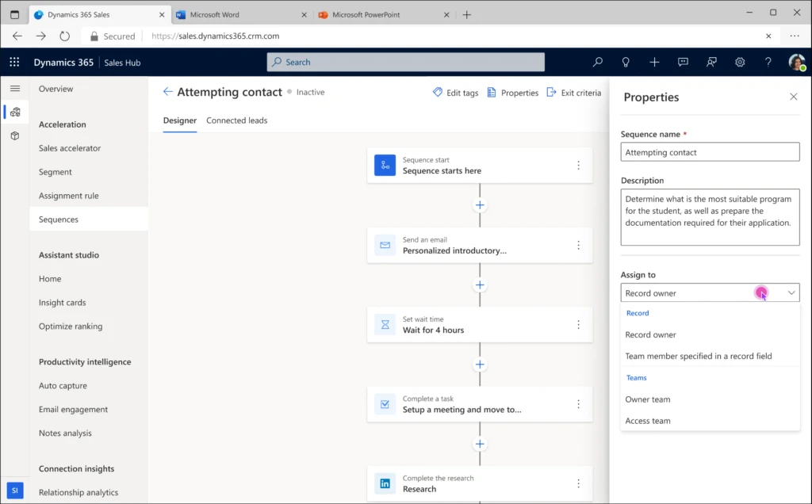Viewport: 812px width, 504px height.
Task: Click the envelope icon on the Send an email step
Action: [x=385, y=245]
